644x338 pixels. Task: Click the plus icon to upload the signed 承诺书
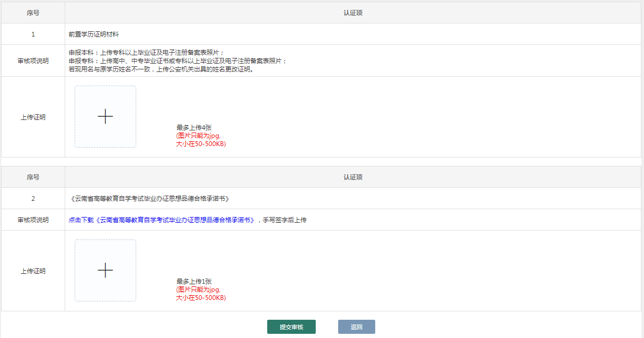tap(105, 270)
